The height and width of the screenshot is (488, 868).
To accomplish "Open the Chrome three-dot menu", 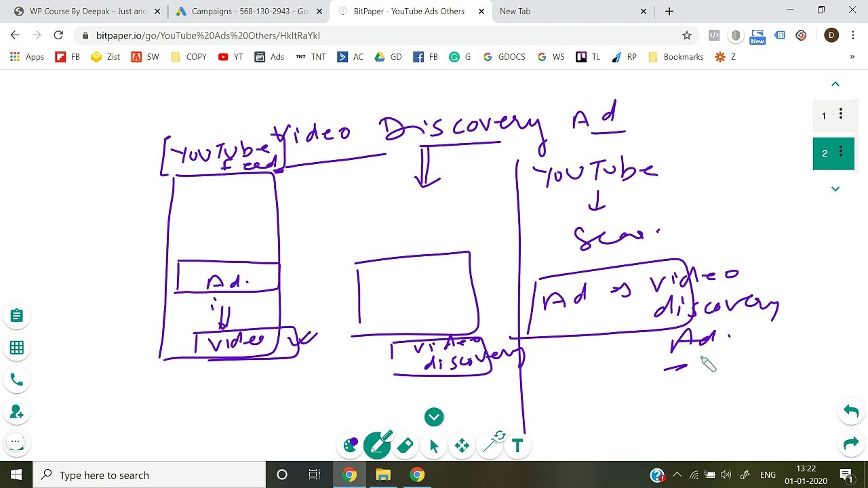I will 852,35.
